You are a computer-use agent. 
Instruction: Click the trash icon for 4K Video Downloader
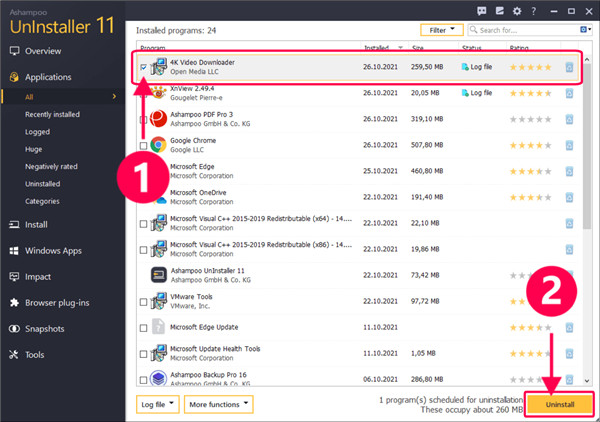tap(569, 67)
